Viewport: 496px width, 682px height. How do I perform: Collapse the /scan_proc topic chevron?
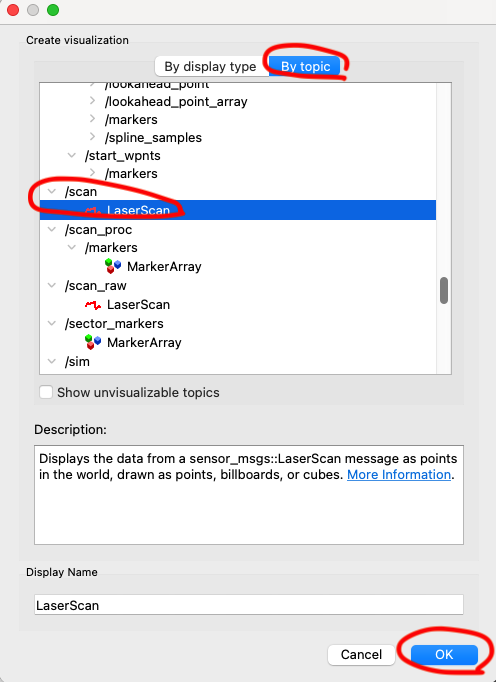pyautogui.click(x=52, y=229)
